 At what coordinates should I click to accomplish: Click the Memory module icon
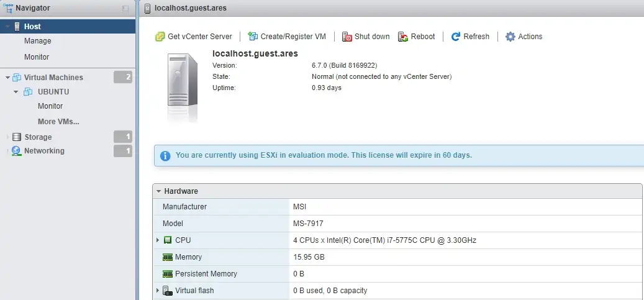[168, 257]
